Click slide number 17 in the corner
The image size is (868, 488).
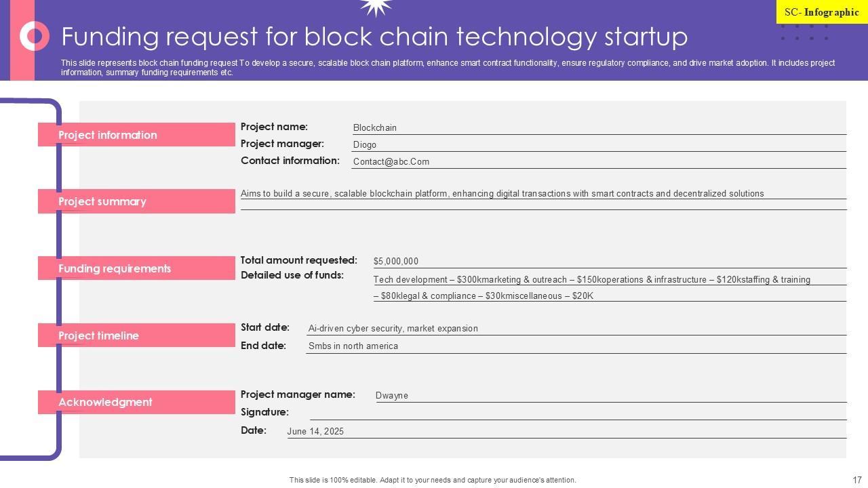pyautogui.click(x=857, y=480)
